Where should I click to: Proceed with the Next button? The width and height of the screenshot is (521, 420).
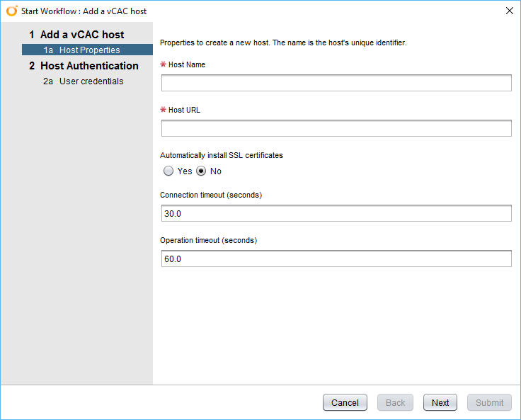click(440, 402)
